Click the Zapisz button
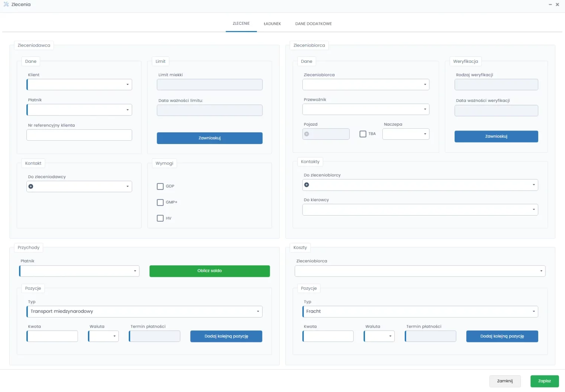The image size is (565, 392). (544, 381)
